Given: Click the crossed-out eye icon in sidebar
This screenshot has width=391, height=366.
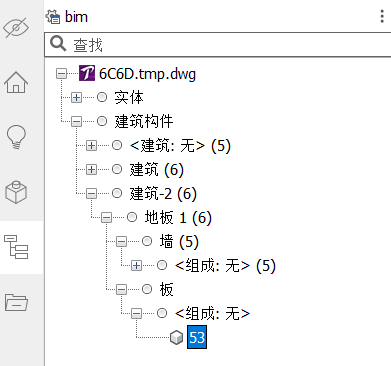Looking at the screenshot, I should [x=16, y=27].
